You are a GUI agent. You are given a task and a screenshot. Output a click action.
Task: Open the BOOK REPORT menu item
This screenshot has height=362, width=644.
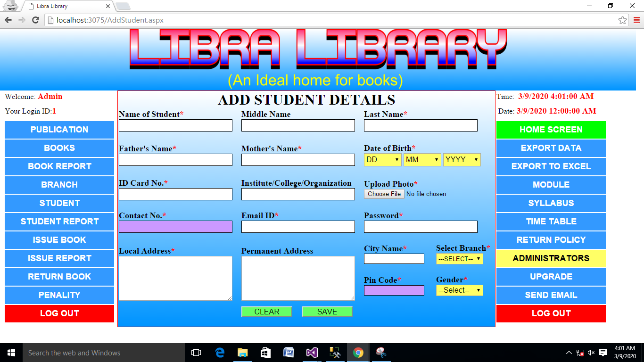(59, 166)
